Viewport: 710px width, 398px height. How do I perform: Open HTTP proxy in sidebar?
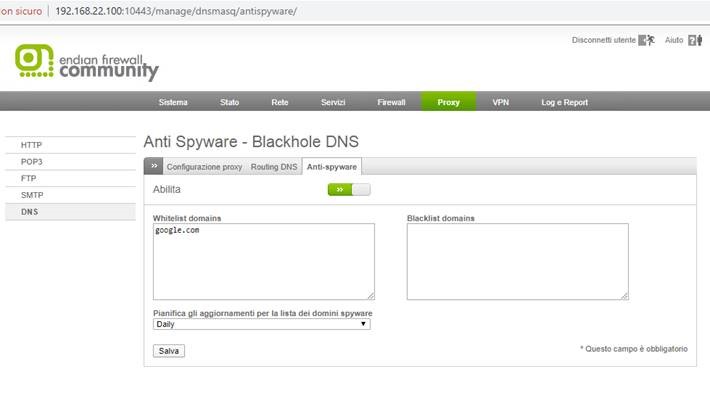(70, 145)
